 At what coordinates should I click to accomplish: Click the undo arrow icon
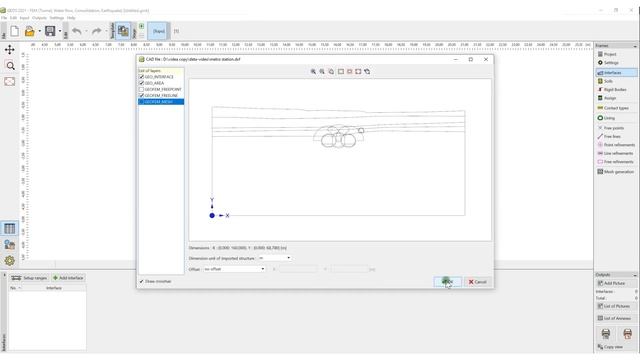click(x=77, y=31)
